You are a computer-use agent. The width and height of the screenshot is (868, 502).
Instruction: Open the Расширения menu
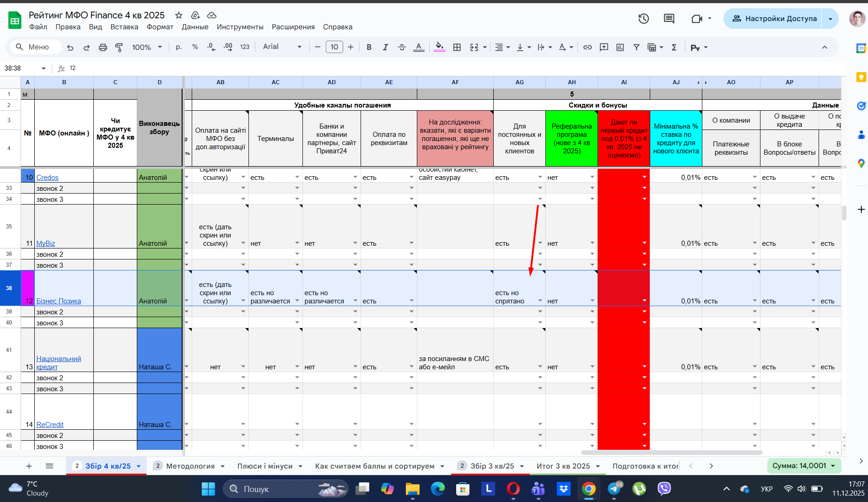click(293, 27)
